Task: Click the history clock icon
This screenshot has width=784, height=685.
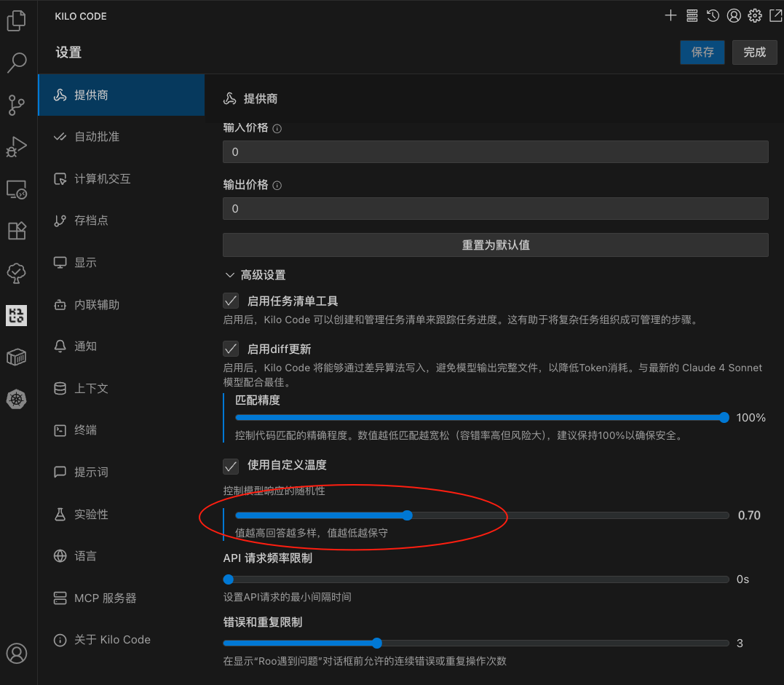Action: coord(713,15)
